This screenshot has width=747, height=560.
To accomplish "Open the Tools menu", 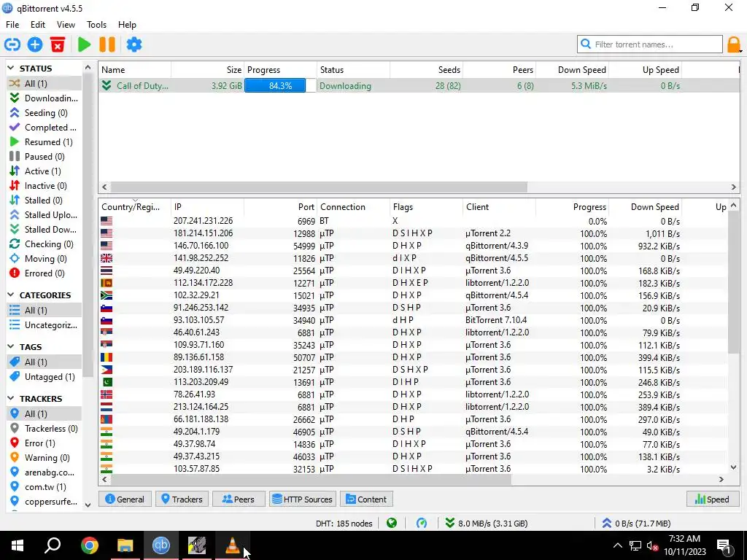I will (97, 25).
